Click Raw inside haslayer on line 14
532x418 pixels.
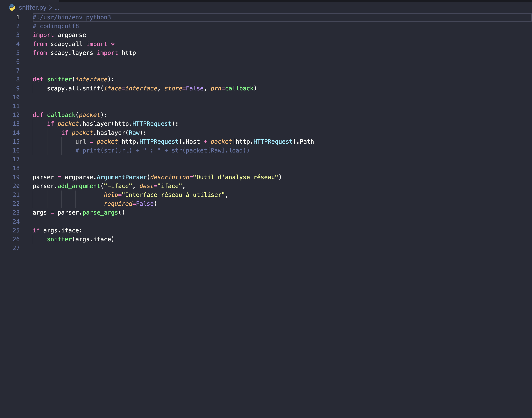134,133
